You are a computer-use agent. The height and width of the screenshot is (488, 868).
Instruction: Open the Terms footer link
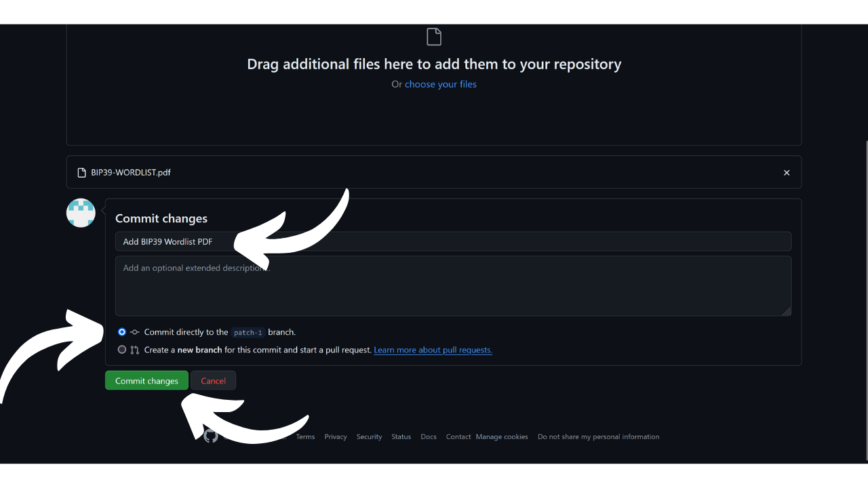tap(305, 436)
